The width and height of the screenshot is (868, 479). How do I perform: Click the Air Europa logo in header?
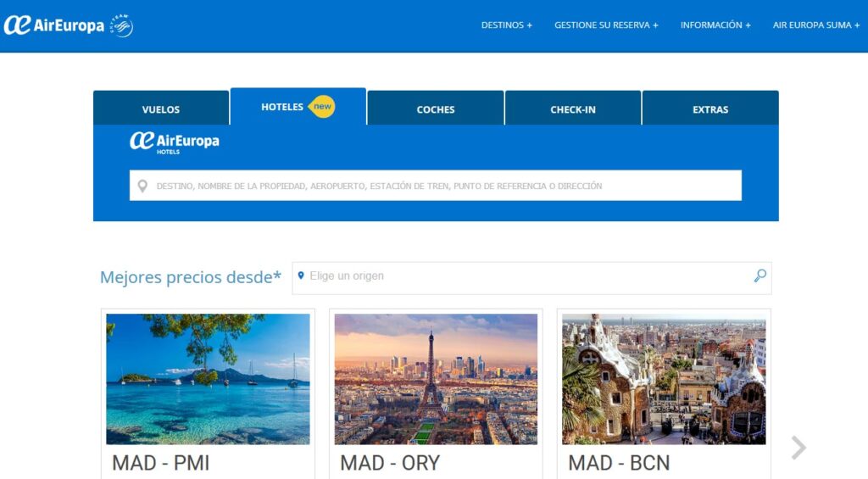point(53,25)
